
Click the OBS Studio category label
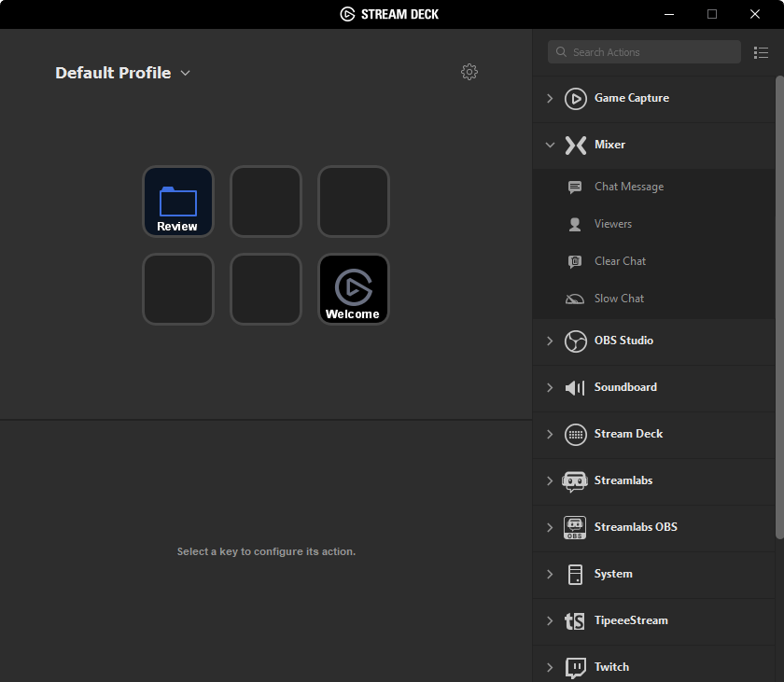pos(623,341)
